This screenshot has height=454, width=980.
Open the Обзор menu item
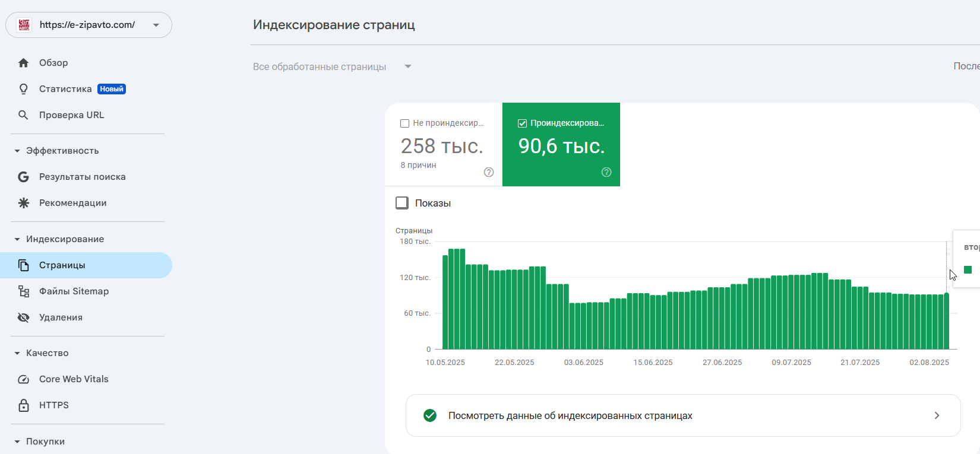(86, 63)
